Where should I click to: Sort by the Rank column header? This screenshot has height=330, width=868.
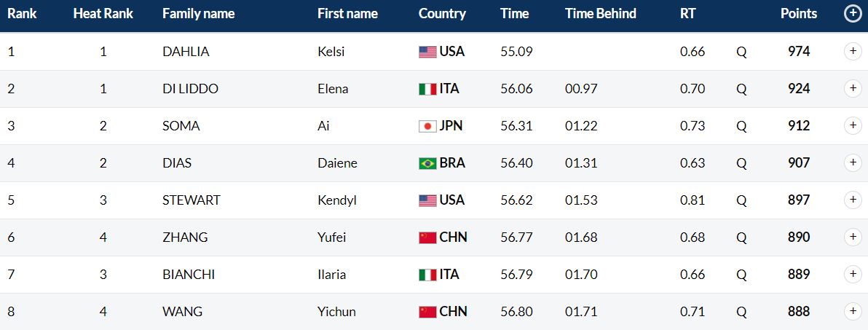click(22, 14)
